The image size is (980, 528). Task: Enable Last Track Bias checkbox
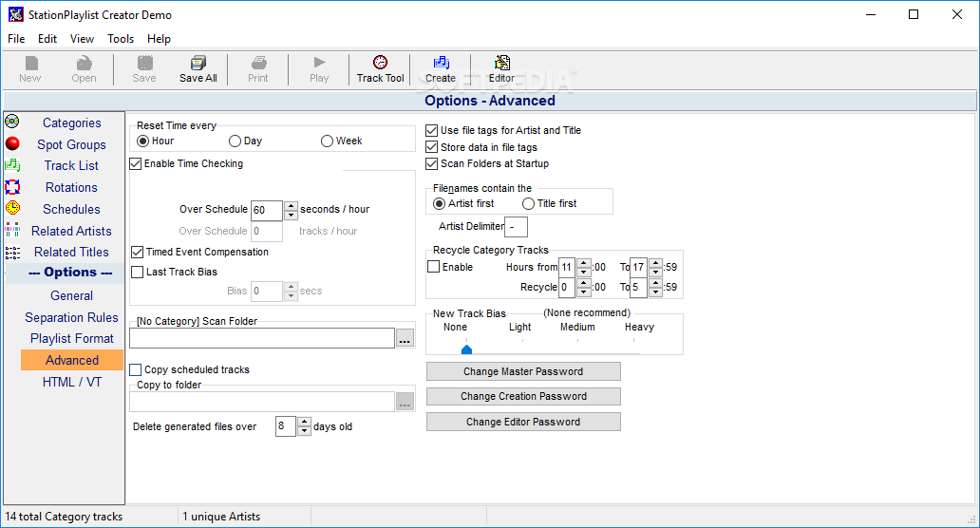[138, 272]
